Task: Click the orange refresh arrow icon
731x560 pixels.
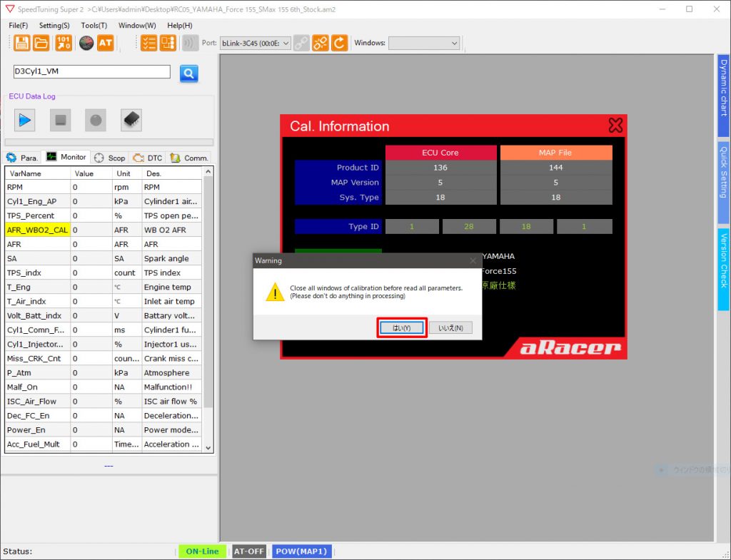Action: tap(339, 43)
